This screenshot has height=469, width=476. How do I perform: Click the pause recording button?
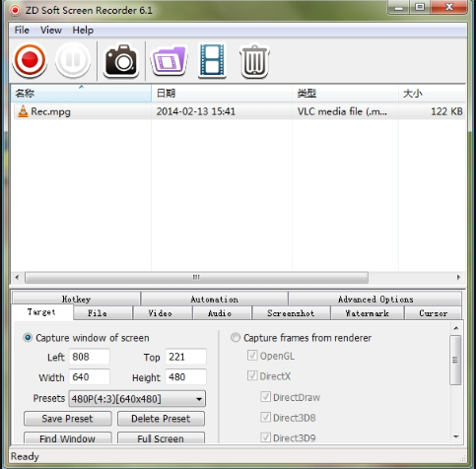(x=73, y=60)
